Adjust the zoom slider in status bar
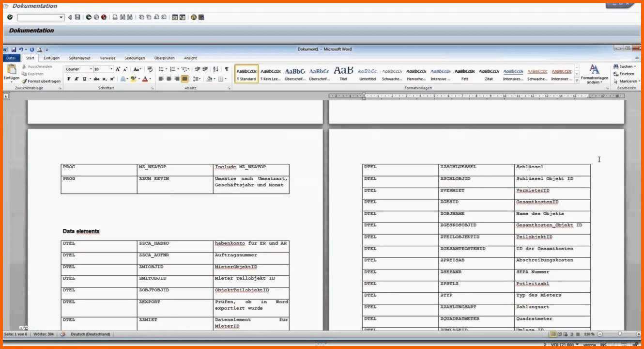Image resolution: width=644 pixels, height=349 pixels. [619, 334]
